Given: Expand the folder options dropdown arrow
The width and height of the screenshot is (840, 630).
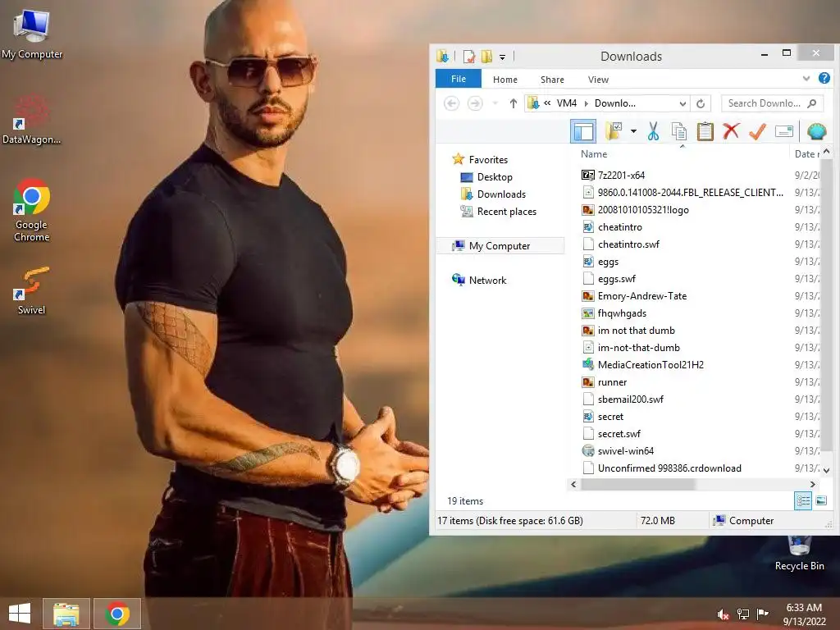Looking at the screenshot, I should tap(633, 131).
